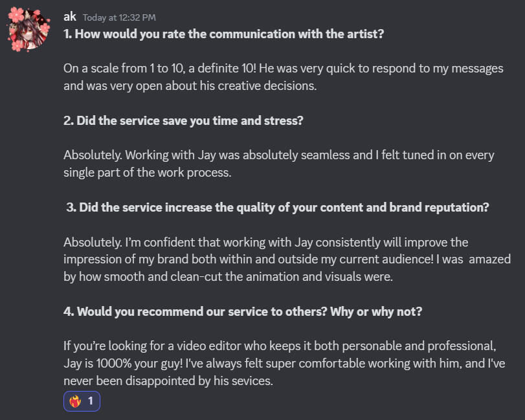This screenshot has height=420, width=525.
Task: Click the question 4 heading about recommending the service
Action: click(243, 311)
